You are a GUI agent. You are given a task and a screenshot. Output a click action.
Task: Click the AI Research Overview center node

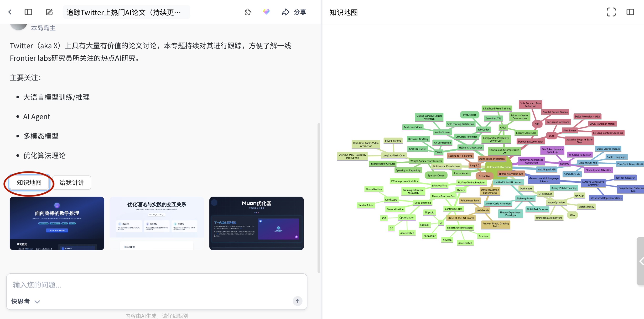(498, 167)
